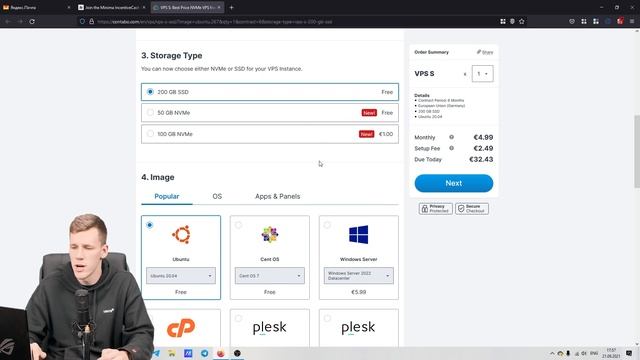
Task: Select the 50 GB NVMe storage option
Action: (270, 113)
